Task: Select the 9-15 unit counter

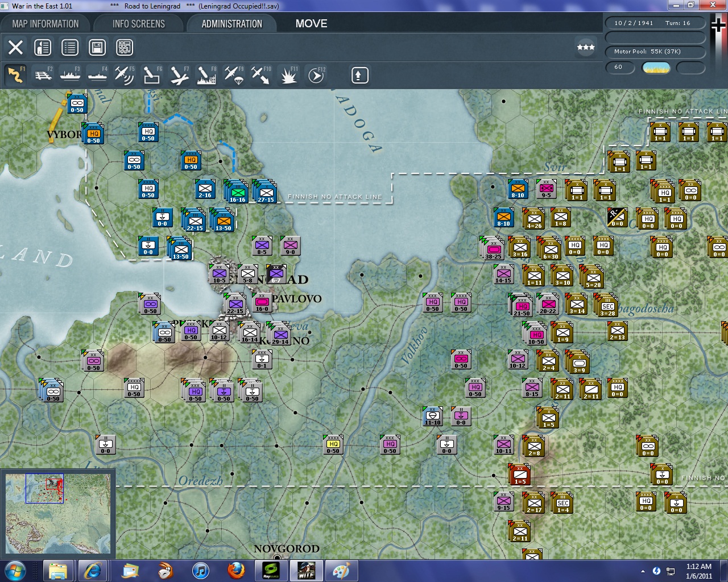Action: [x=503, y=502]
